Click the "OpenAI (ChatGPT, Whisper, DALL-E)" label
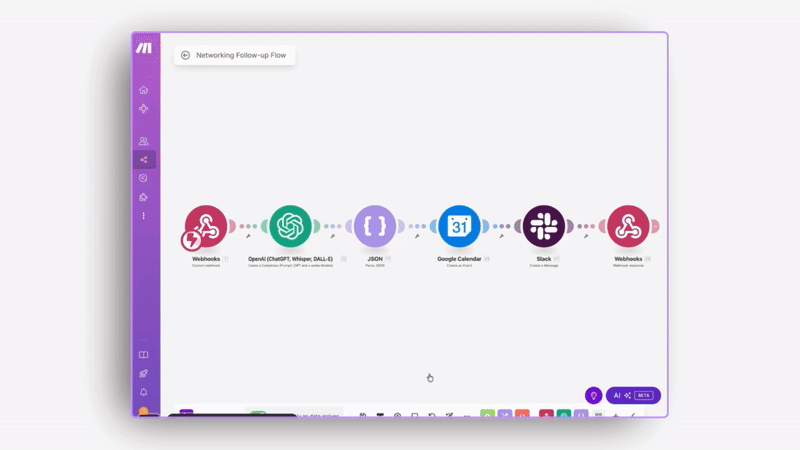800x450 pixels. (290, 259)
